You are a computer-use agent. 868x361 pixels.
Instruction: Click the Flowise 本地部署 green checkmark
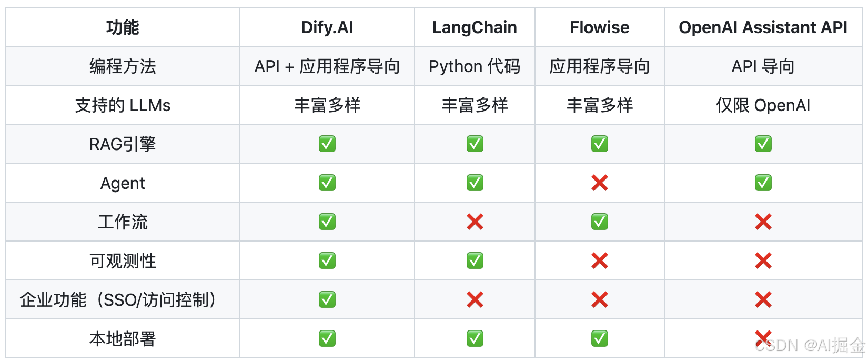click(600, 338)
